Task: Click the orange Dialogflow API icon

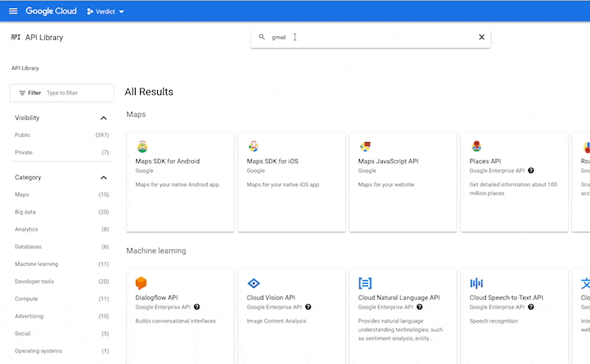Action: [x=141, y=283]
